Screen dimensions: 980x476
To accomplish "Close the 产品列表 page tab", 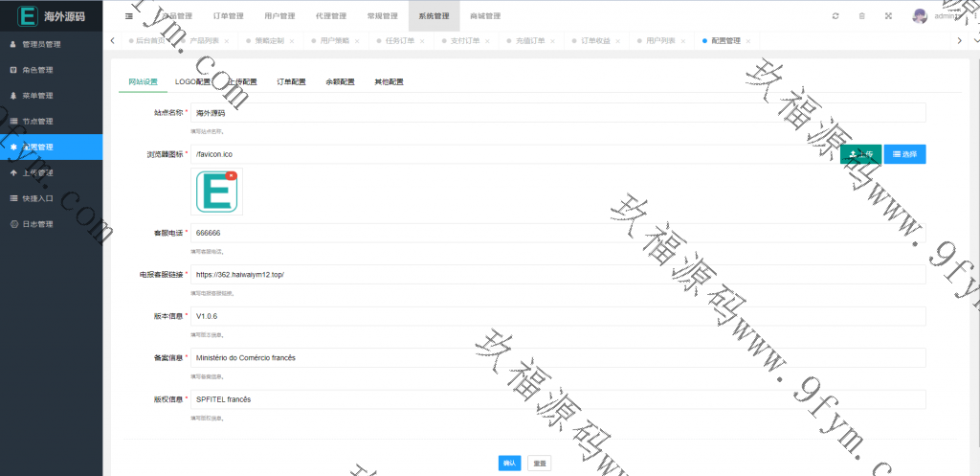I will [x=226, y=41].
